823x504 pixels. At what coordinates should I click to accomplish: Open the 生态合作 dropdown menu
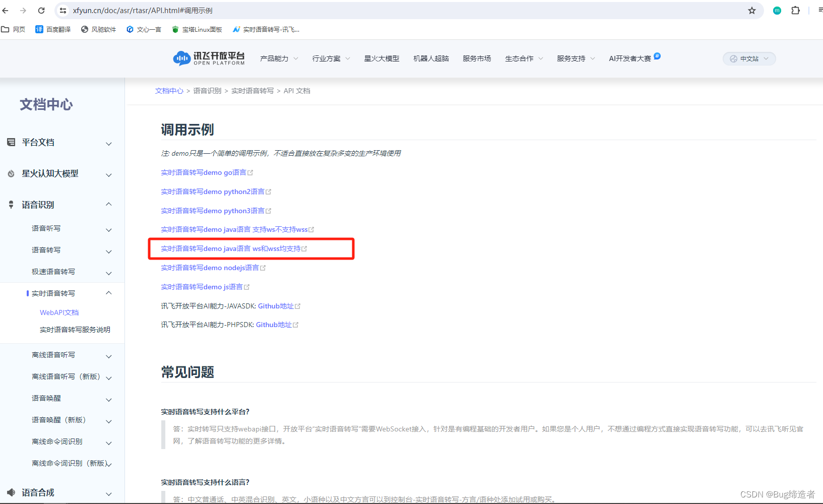point(524,58)
